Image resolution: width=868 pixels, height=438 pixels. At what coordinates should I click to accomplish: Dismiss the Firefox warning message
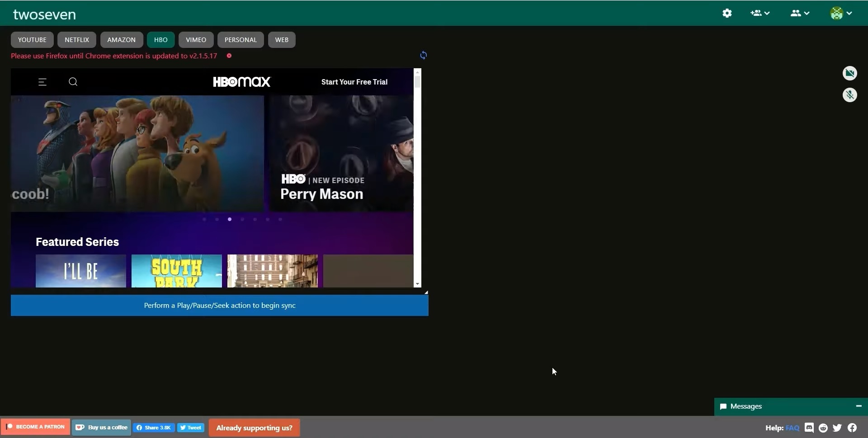click(x=229, y=56)
